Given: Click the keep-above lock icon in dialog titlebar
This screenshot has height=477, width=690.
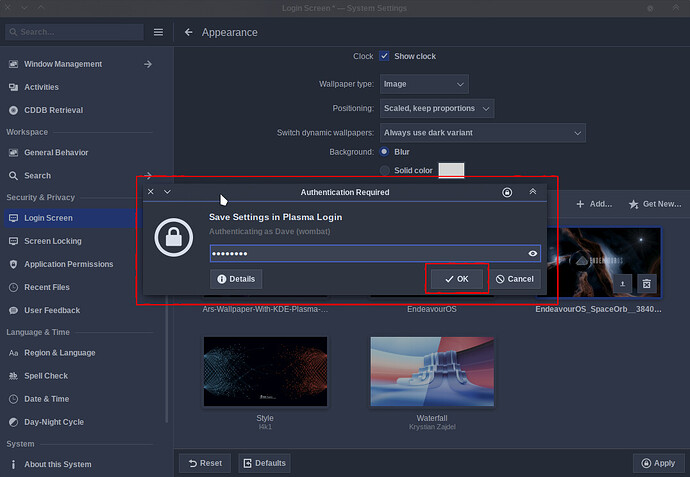Looking at the screenshot, I should click(507, 192).
